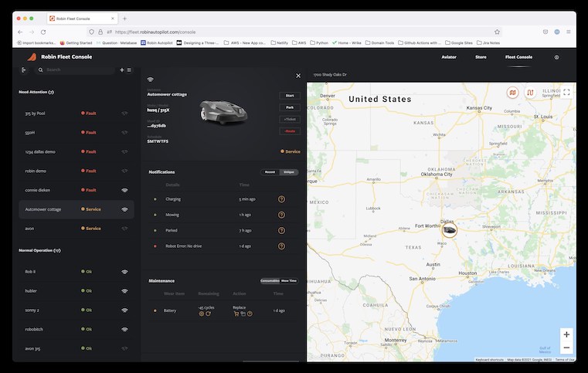Select the avon Service mower row
This screenshot has height=373, width=588.
pos(76,229)
